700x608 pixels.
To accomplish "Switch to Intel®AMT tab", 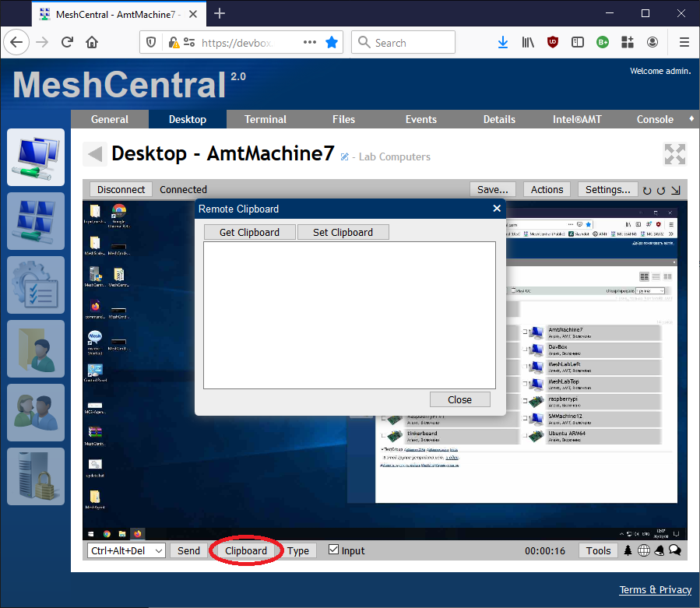I will tap(577, 119).
